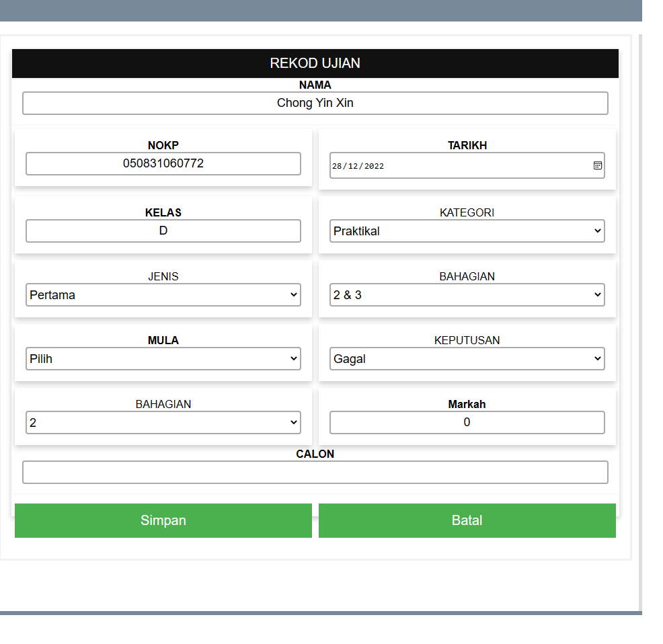Expand the JENIS dropdown showing Pertama
The width and height of the screenshot is (663, 644).
click(x=163, y=295)
